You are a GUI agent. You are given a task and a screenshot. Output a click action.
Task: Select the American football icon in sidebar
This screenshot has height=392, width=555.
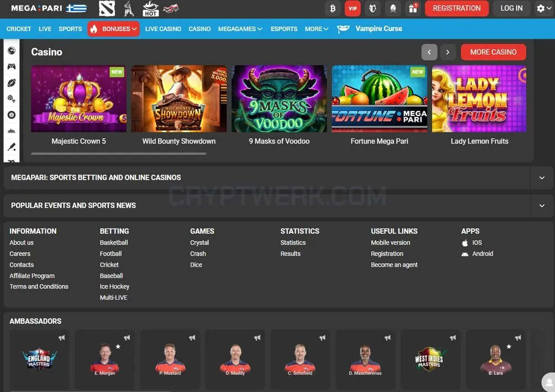12,83
